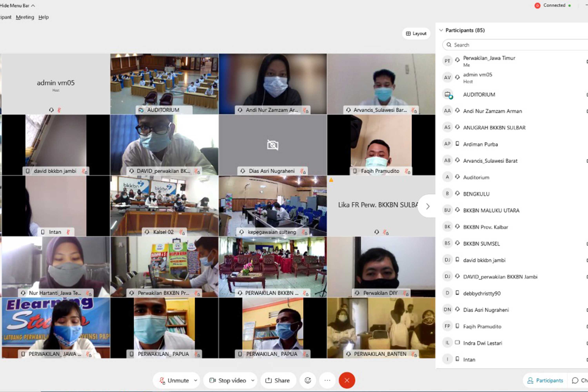Click the Layout button
The height and width of the screenshot is (392, 588).
[x=416, y=34]
